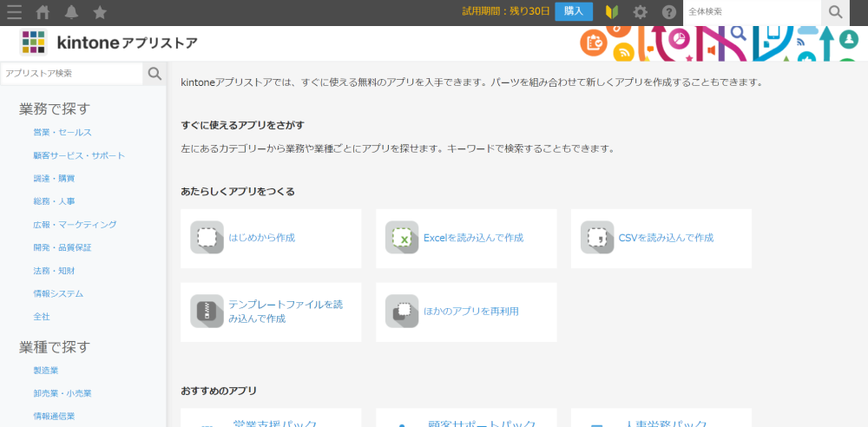This screenshot has height=427, width=868.
Task: Click Excelを読み込んで作成 link text
Action: pyautogui.click(x=473, y=238)
